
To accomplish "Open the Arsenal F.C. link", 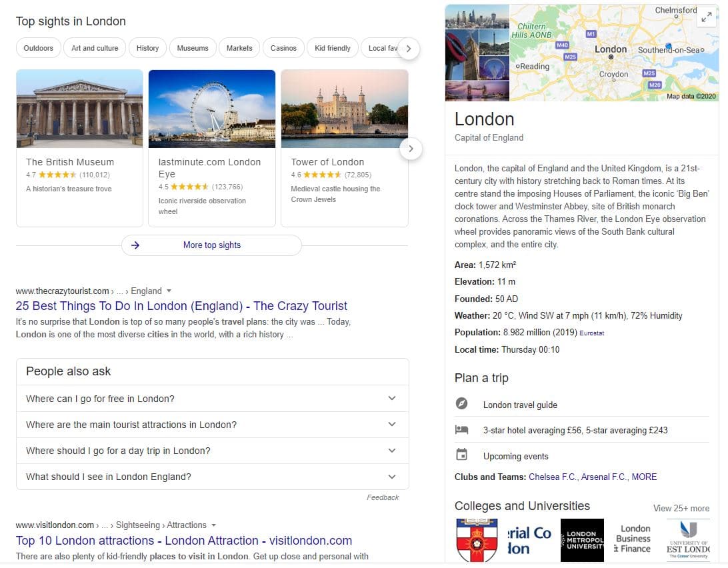I will pyautogui.click(x=603, y=477).
